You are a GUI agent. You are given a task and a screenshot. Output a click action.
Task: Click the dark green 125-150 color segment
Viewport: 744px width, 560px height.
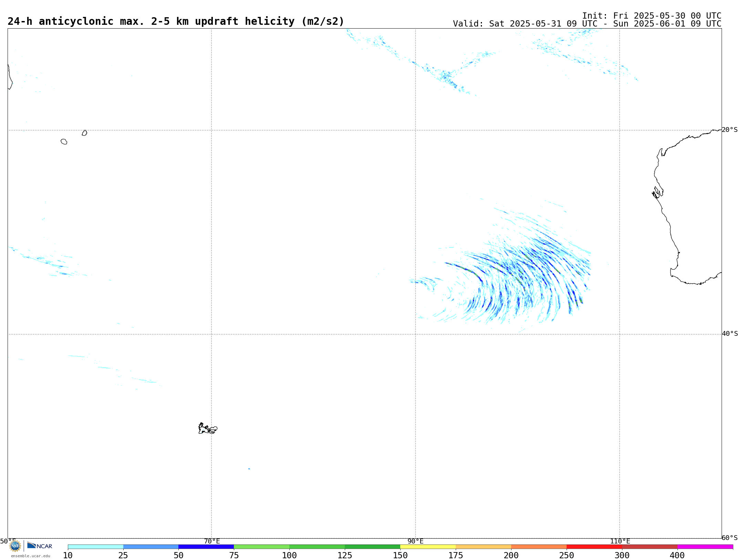pyautogui.click(x=372, y=547)
